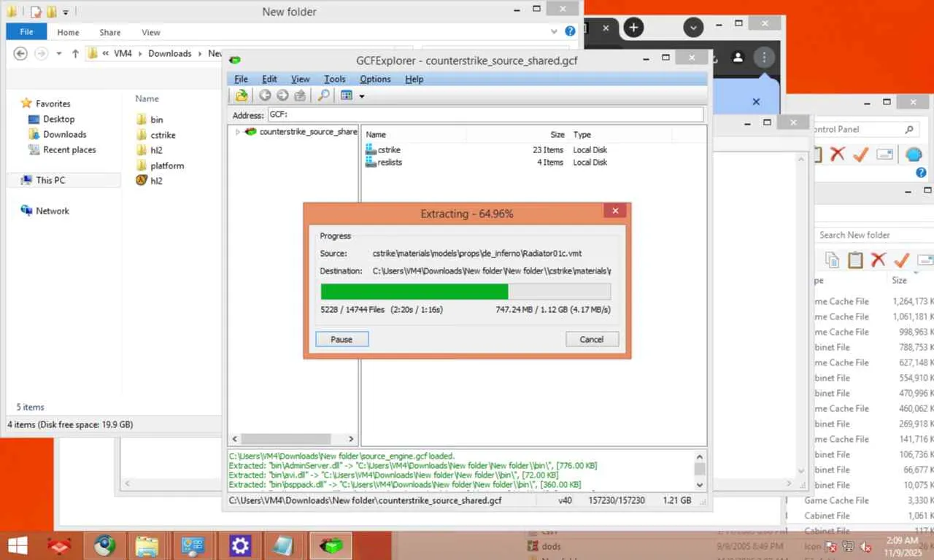
Task: Click the Up arrow in New folder explorer
Action: pyautogui.click(x=75, y=53)
